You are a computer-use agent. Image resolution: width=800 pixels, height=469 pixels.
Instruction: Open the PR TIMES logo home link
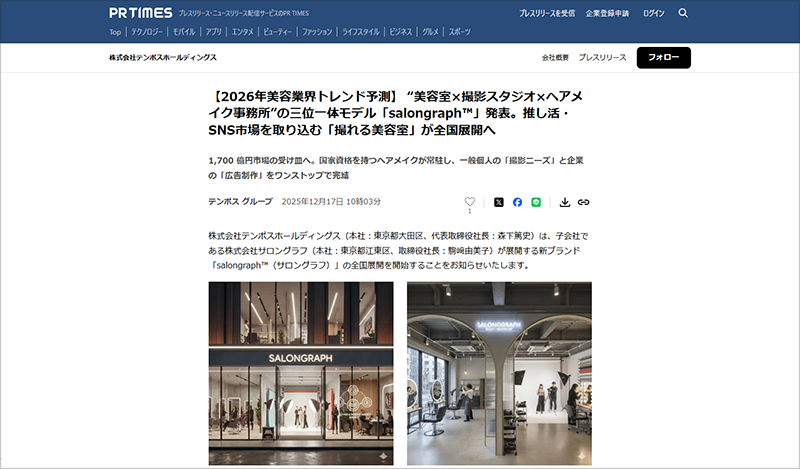coord(141,13)
